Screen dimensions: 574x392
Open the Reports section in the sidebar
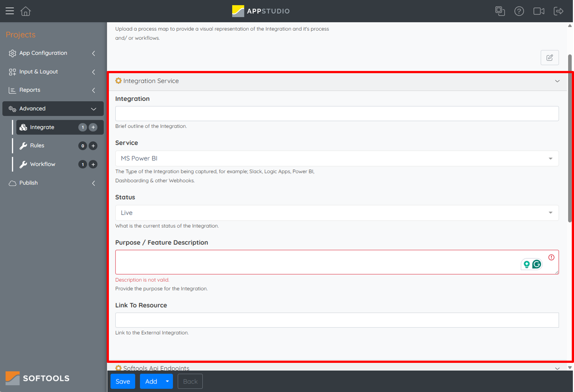(30, 90)
